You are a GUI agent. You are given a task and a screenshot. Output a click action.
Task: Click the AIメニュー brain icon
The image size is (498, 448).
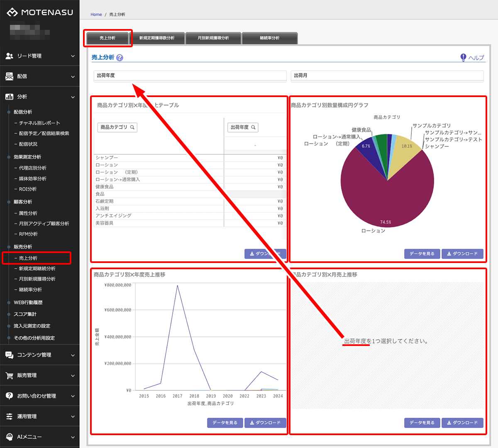click(x=9, y=437)
